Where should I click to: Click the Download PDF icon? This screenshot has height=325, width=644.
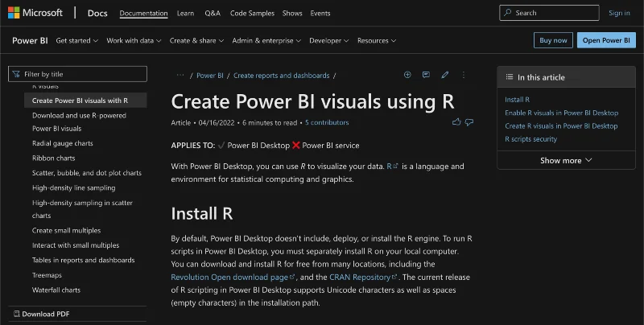click(x=16, y=314)
